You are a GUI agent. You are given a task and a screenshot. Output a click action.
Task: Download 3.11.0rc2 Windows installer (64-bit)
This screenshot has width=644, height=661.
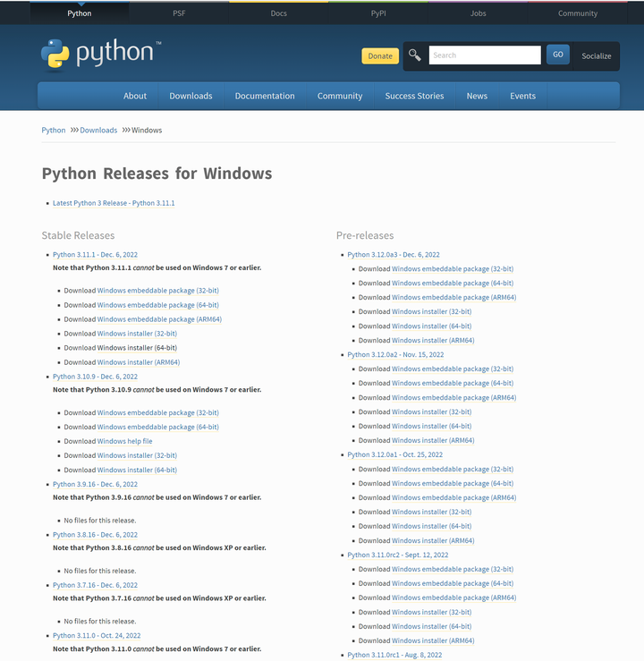point(432,626)
